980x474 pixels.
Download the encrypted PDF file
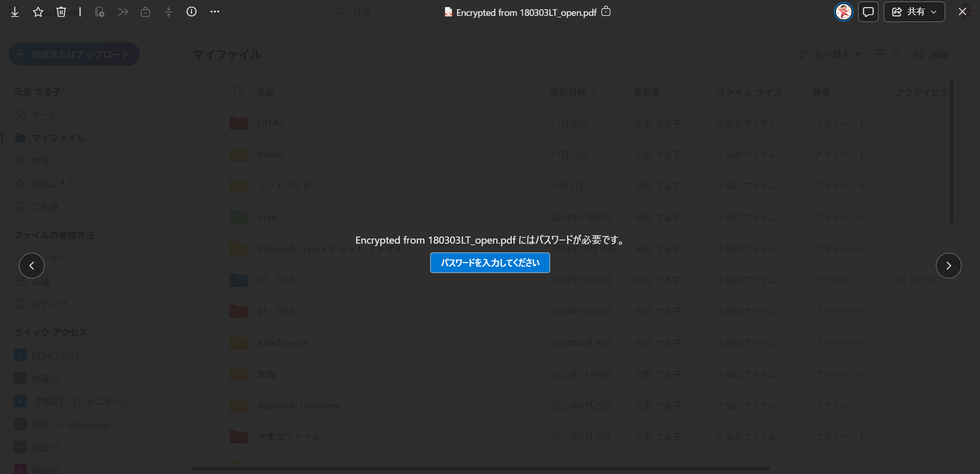coord(15,12)
